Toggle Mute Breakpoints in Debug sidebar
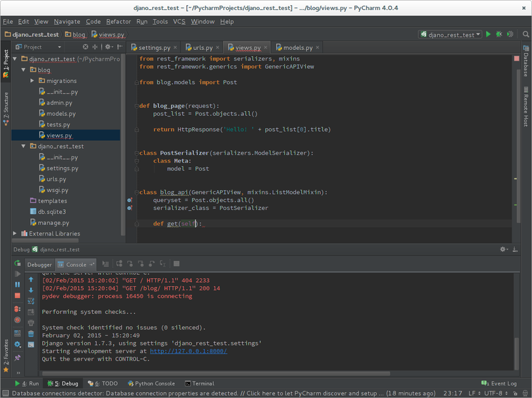The image size is (532, 398). tap(17, 320)
